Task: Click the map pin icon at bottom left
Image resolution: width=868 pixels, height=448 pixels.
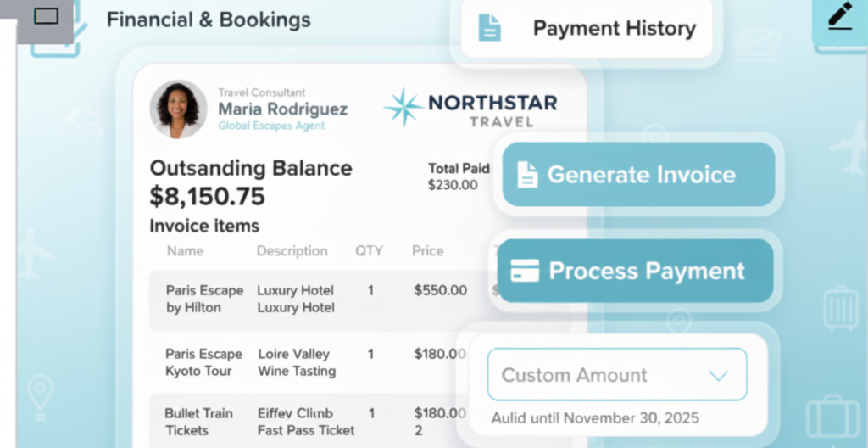Action: [40, 394]
